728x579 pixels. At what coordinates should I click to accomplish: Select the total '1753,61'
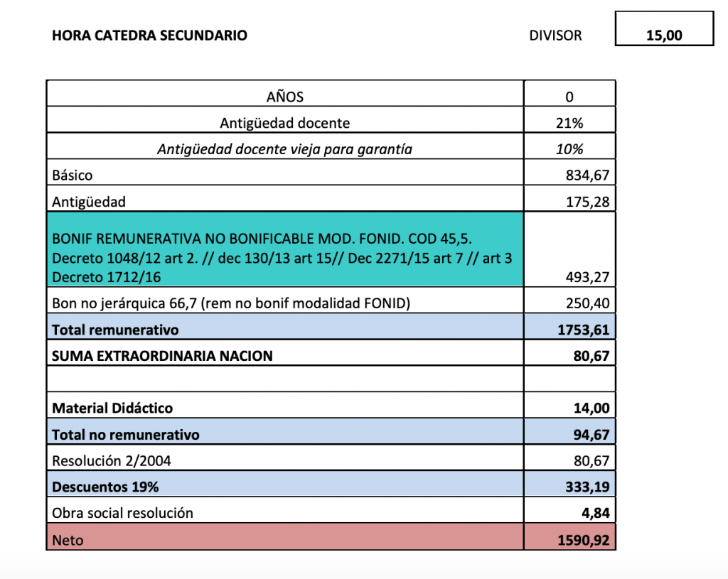[x=583, y=330]
